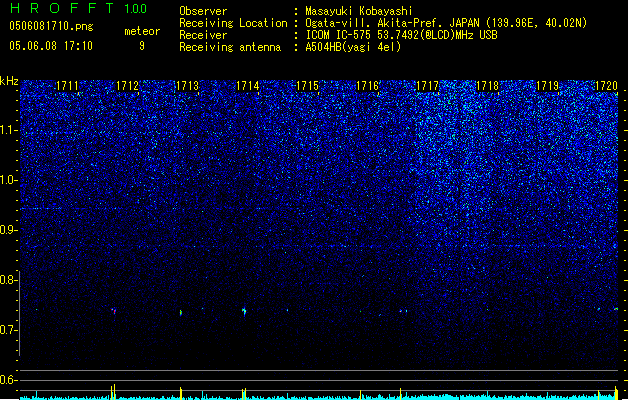
Task: Click the 0.6 kHz axis label
Action: (9, 380)
